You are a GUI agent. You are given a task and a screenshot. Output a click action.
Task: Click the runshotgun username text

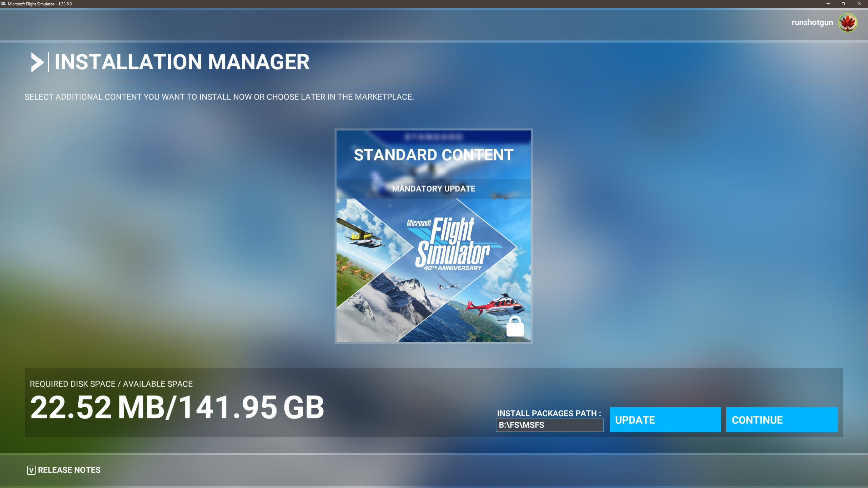coord(812,23)
